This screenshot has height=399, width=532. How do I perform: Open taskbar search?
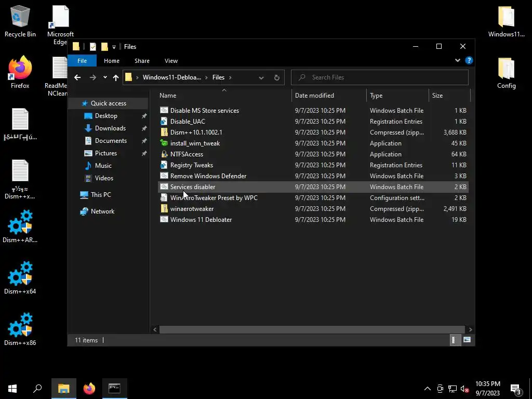tap(37, 389)
